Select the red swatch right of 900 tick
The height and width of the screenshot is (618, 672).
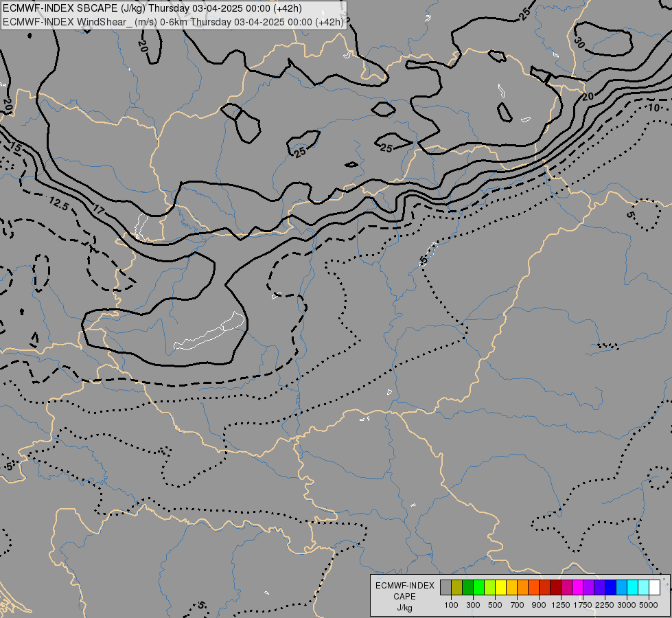(545, 588)
